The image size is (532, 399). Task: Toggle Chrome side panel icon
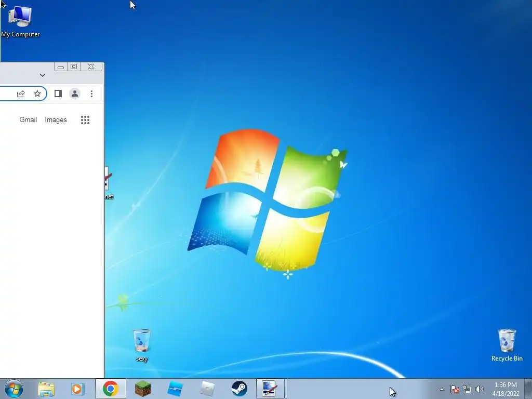coord(58,94)
